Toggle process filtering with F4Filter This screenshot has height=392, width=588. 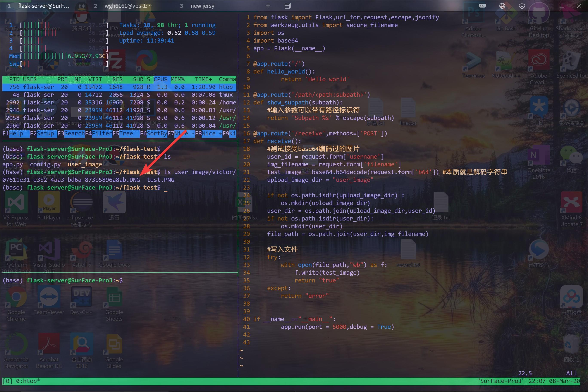(99, 133)
